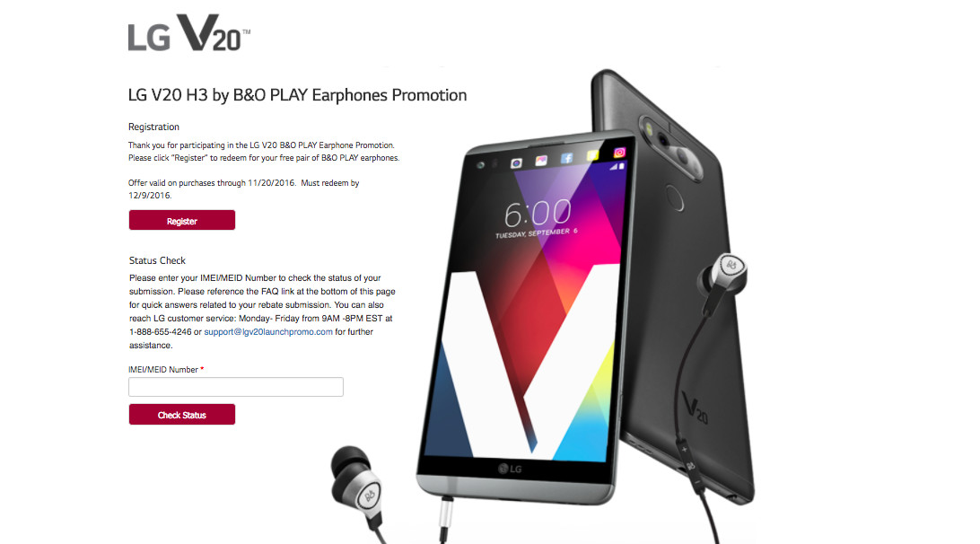Image resolution: width=980 pixels, height=544 pixels.
Task: Open the gallery icon on phone's second screen
Action: click(x=541, y=161)
